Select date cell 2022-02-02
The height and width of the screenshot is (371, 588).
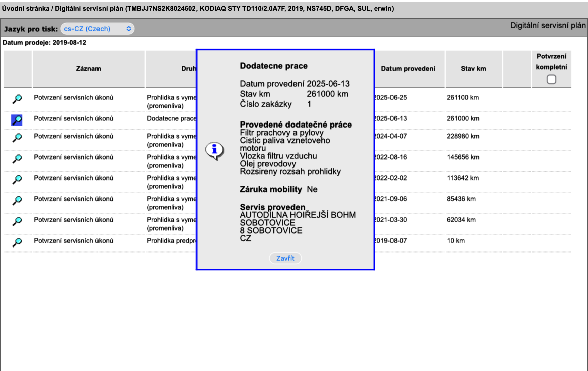tap(390, 178)
